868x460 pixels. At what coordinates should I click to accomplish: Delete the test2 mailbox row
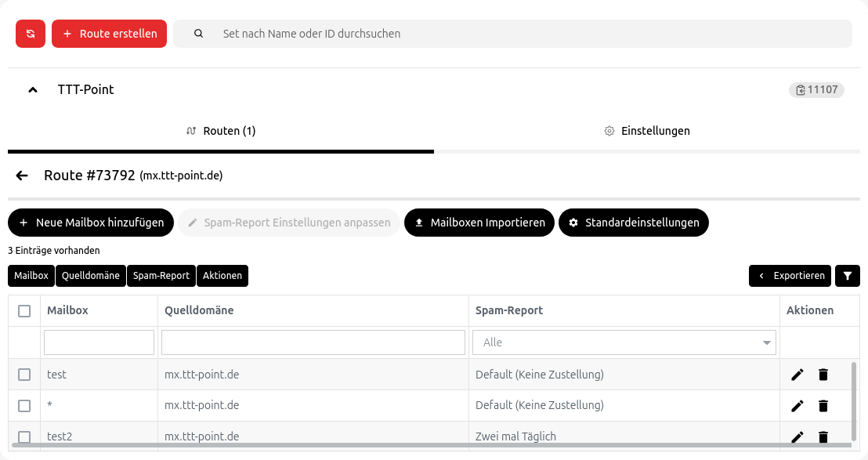point(823,437)
